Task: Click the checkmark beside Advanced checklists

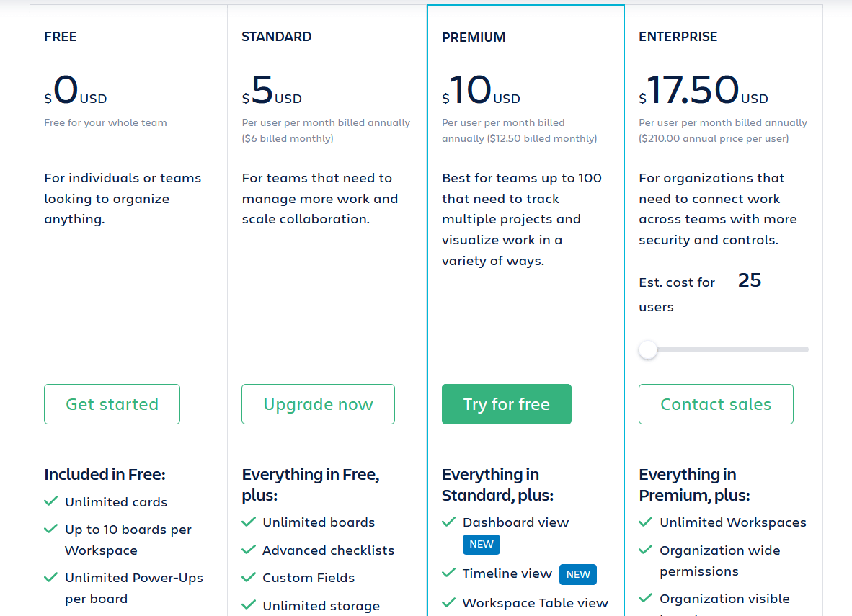Action: (x=249, y=550)
